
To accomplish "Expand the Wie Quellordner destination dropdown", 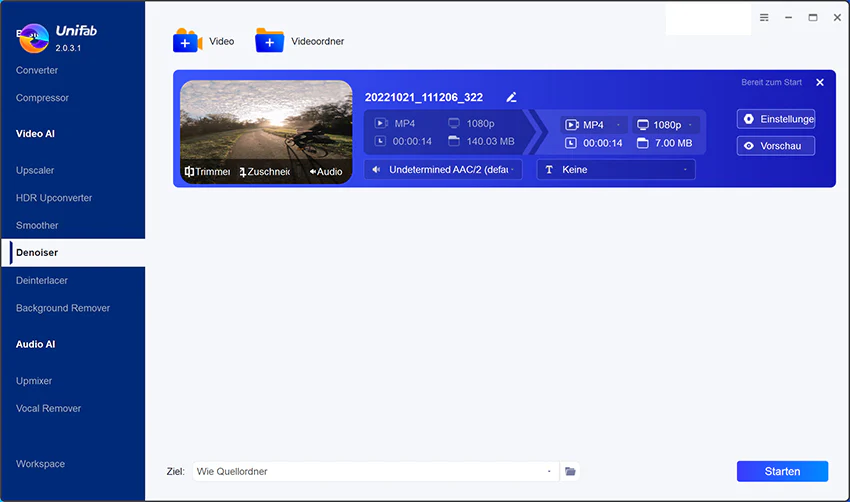I will click(375, 471).
